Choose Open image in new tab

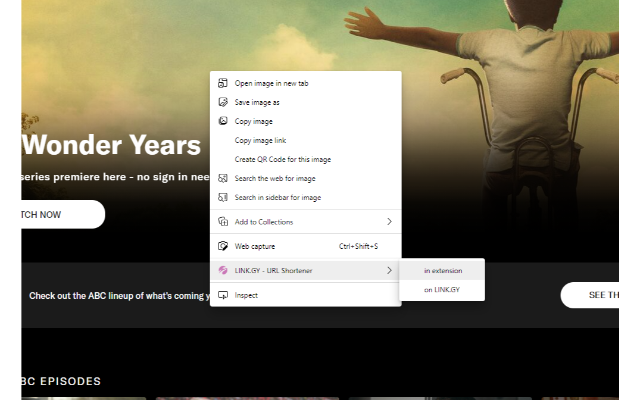click(x=306, y=83)
